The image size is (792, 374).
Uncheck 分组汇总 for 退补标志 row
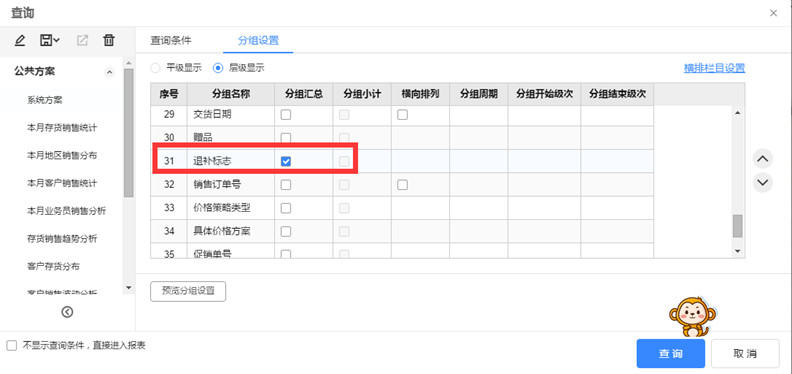[x=286, y=161]
